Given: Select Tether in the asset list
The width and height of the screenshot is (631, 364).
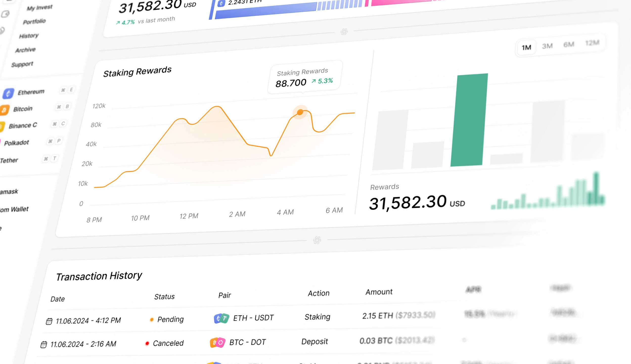Looking at the screenshot, I should [9, 161].
